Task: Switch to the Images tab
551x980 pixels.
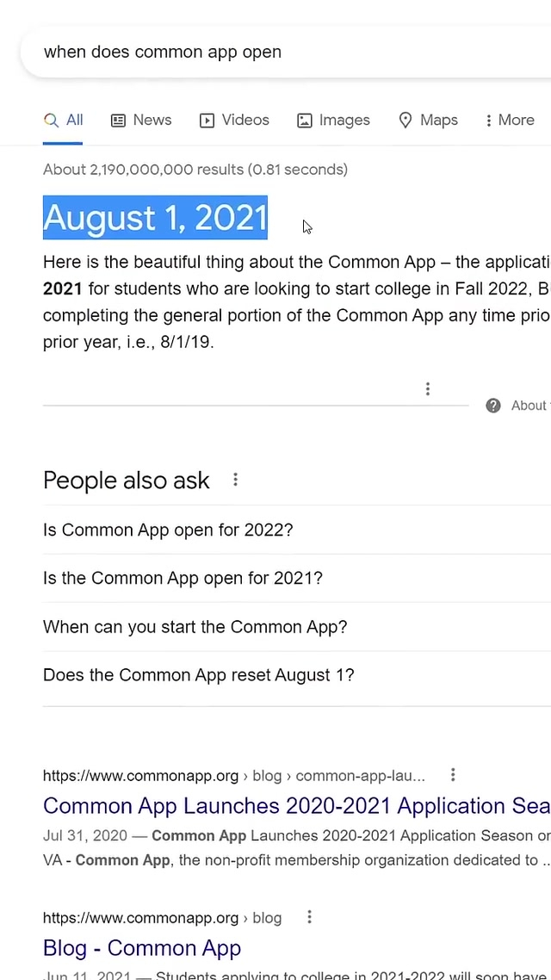Action: tap(333, 120)
